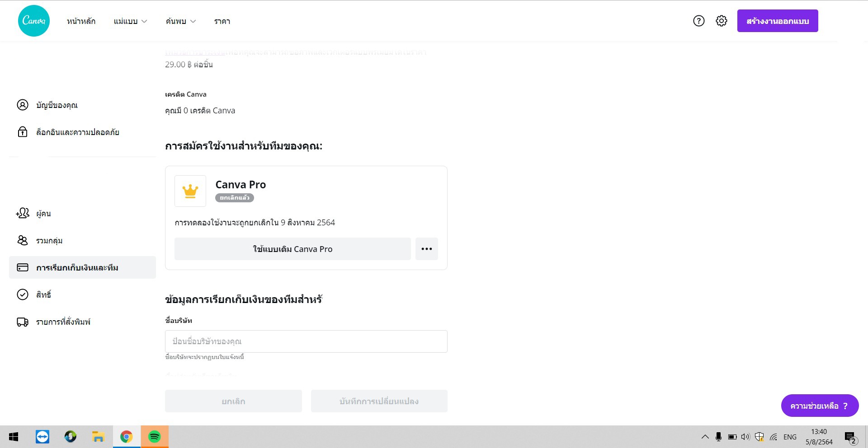Viewport: 868px width, 448px height.
Task: Open the File Explorer taskbar icon
Action: pyautogui.click(x=98, y=437)
